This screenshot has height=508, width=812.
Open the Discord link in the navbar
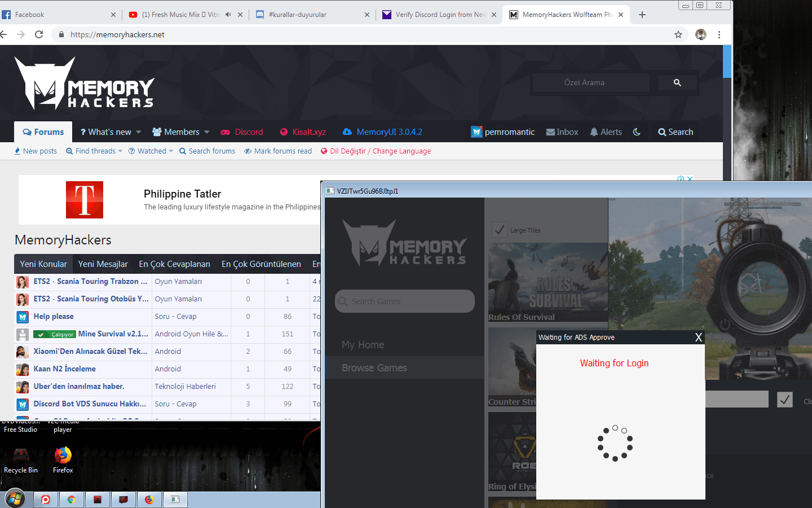tap(242, 132)
